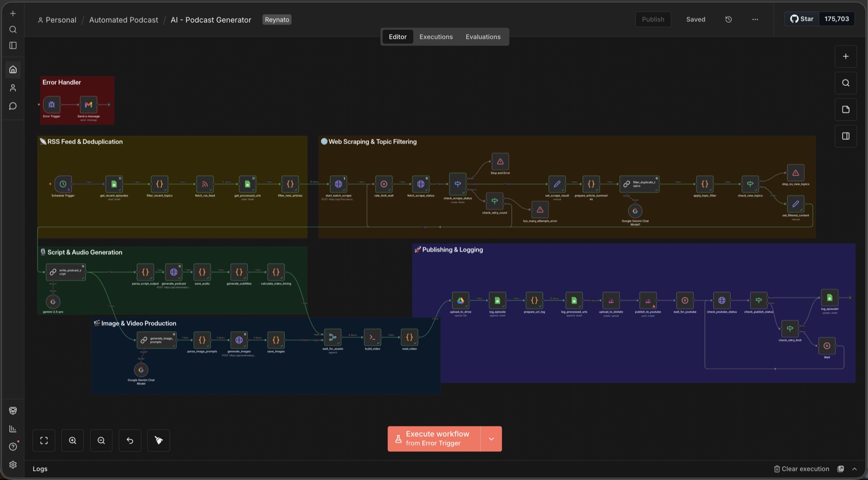
Task: Star the project on GitHub
Action: [x=802, y=19]
